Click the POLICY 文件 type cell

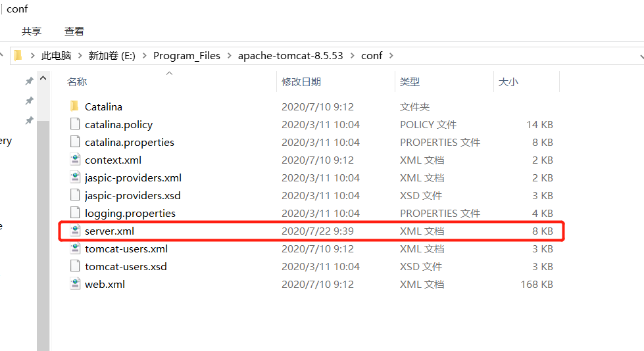428,124
